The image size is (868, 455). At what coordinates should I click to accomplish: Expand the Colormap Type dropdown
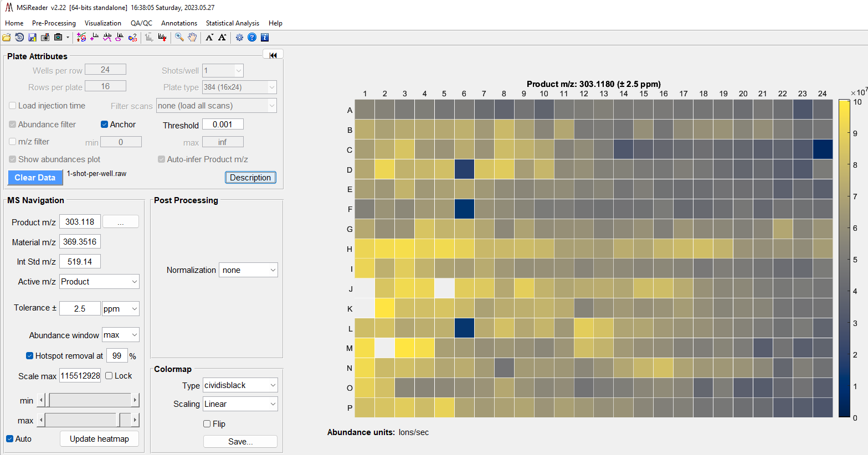[240, 385]
